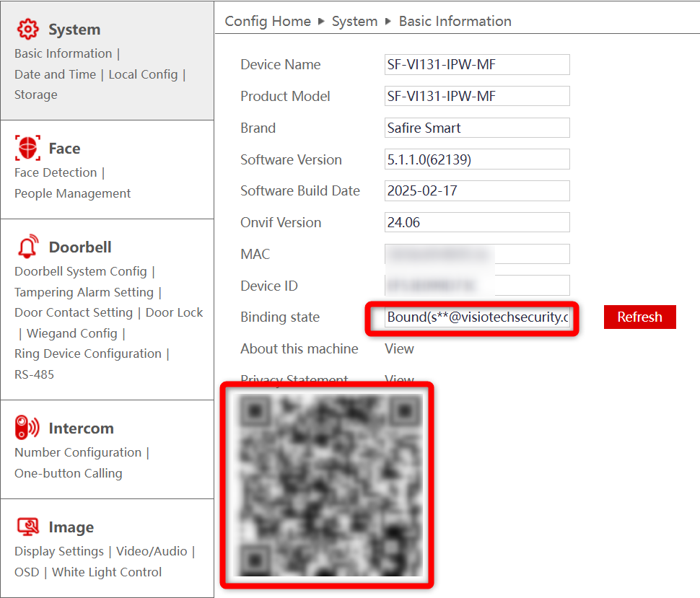Click the Doorbell bell icon

pos(27,246)
